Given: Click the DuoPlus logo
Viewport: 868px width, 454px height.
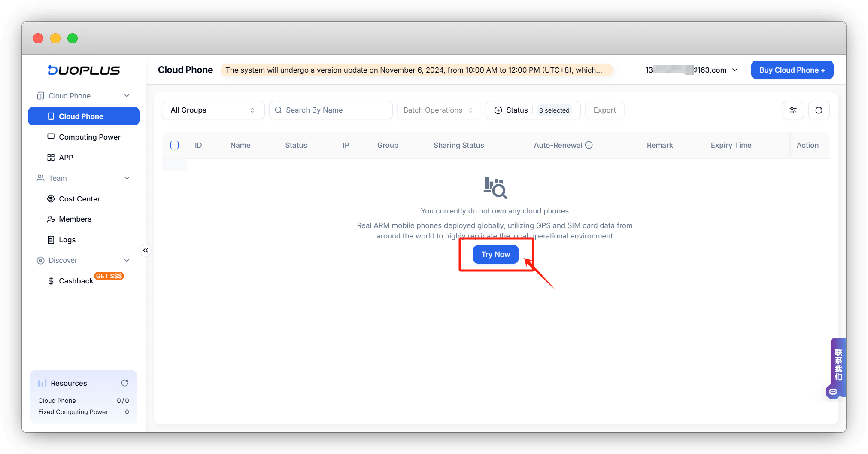Looking at the screenshot, I should [x=84, y=70].
